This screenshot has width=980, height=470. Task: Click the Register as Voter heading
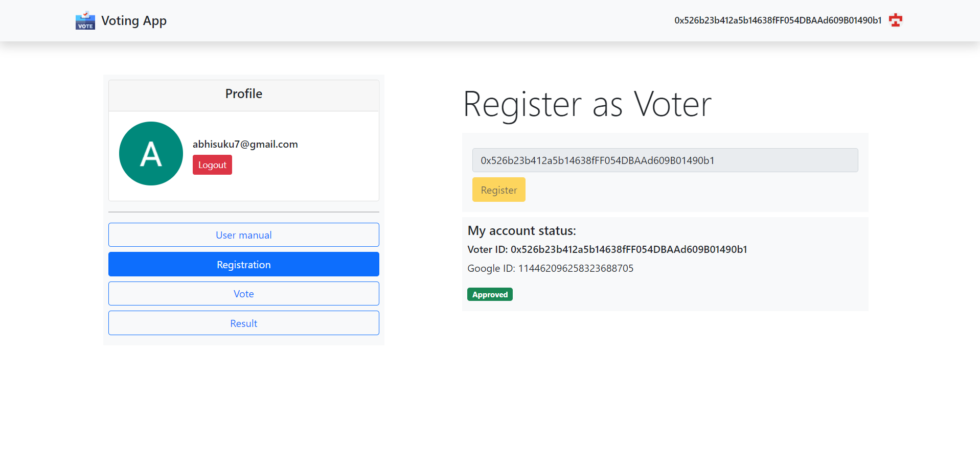tap(587, 104)
